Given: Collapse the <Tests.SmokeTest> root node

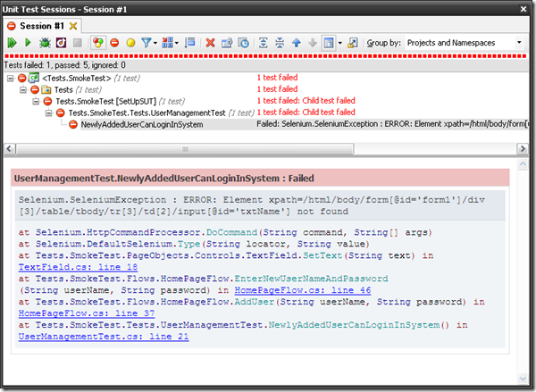Looking at the screenshot, I should [x=11, y=79].
